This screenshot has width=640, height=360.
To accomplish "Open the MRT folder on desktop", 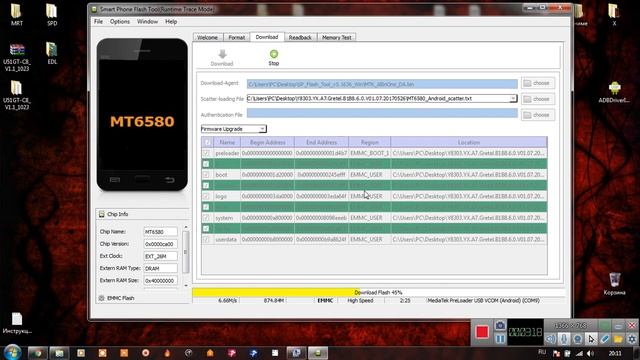I will click(16, 14).
